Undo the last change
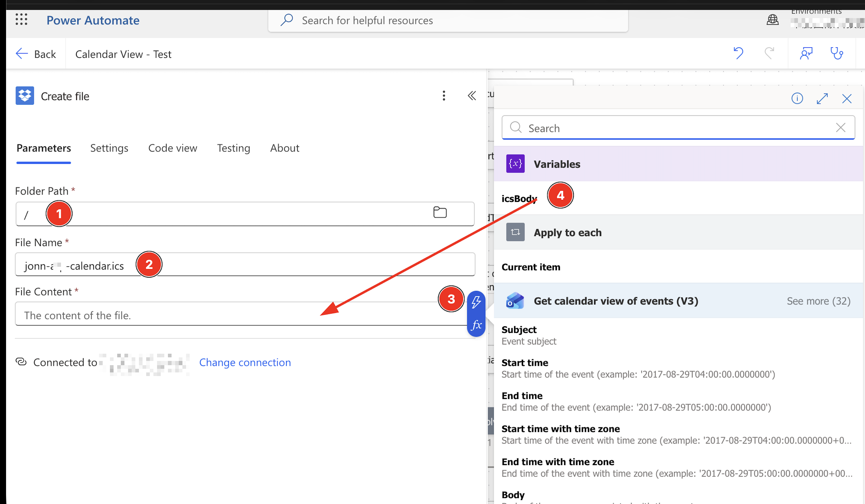Screen dimensions: 865x504 738,53
